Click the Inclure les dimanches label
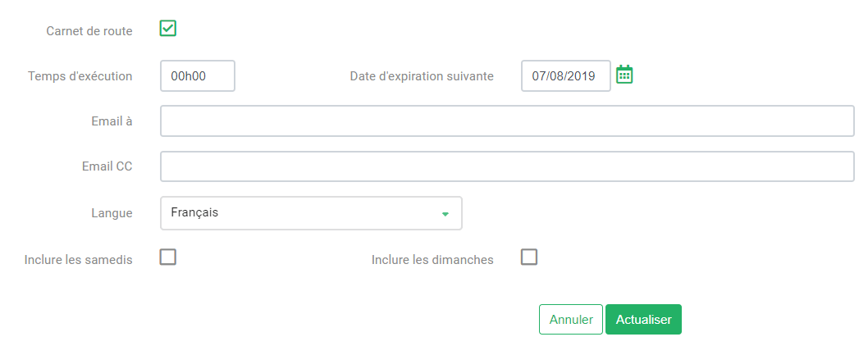The height and width of the screenshot is (346, 868). tap(432, 260)
